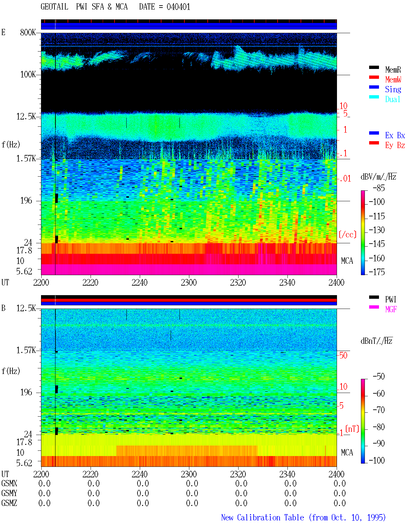Click the 'GSMZ' row label
The width and height of the screenshot is (420, 523).
coord(9,503)
